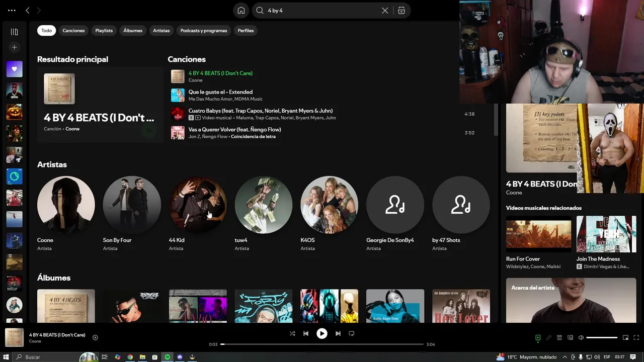Viewport: 644px width, 362px height.
Task: Expand Your Library sidebar icon
Action: click(x=14, y=32)
